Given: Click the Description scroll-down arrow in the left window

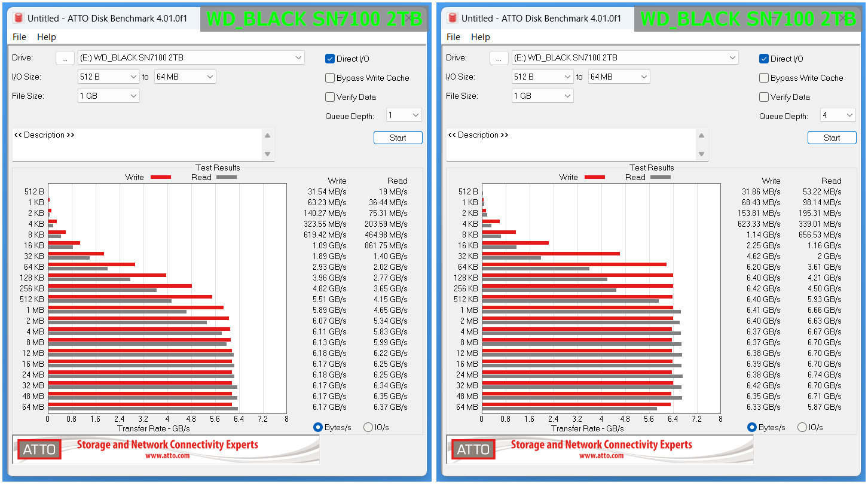Looking at the screenshot, I should pyautogui.click(x=268, y=154).
